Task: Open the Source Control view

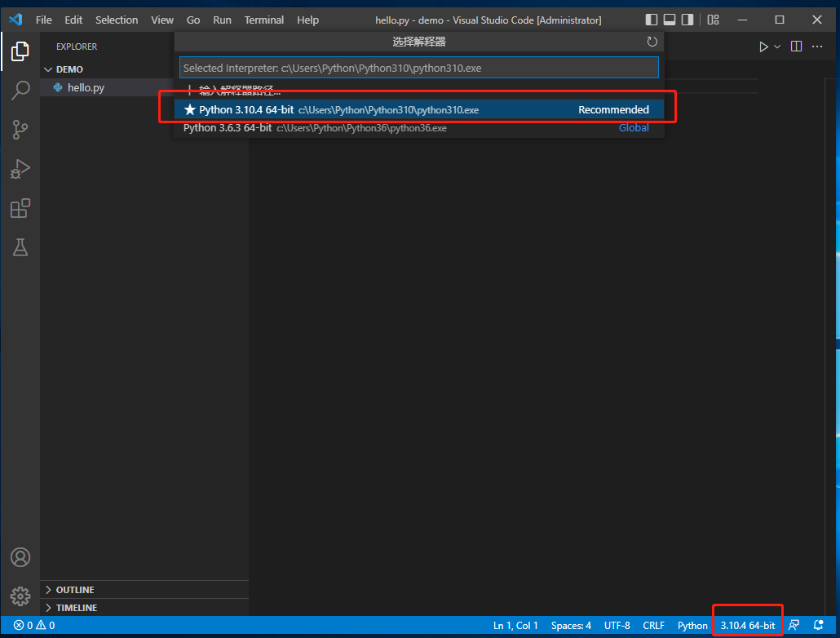Action: click(20, 129)
